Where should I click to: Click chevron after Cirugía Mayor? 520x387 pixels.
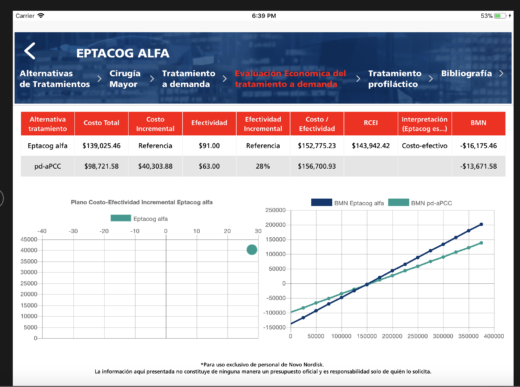click(x=152, y=79)
